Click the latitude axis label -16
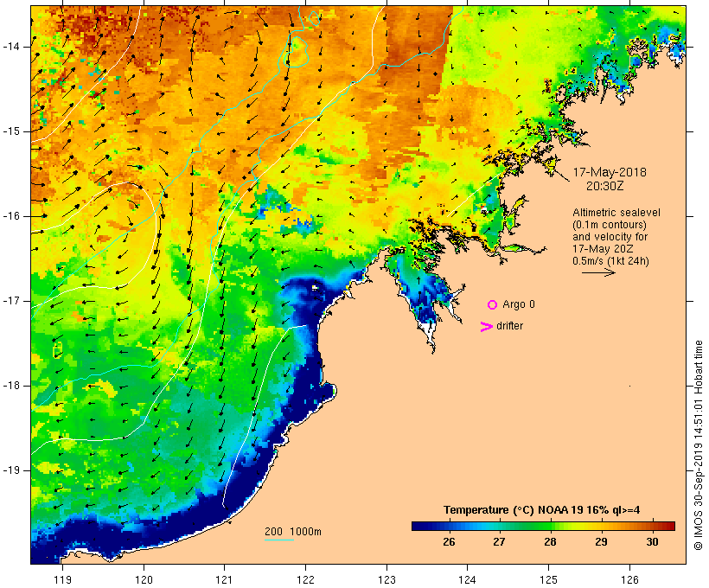This screenshot has width=709, height=588. 11,216
